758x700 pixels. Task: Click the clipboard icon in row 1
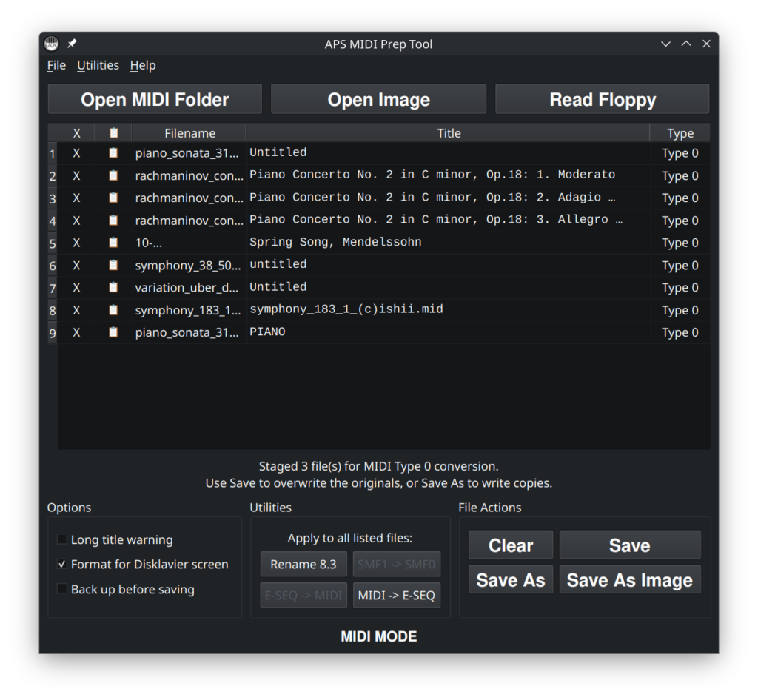click(x=113, y=153)
